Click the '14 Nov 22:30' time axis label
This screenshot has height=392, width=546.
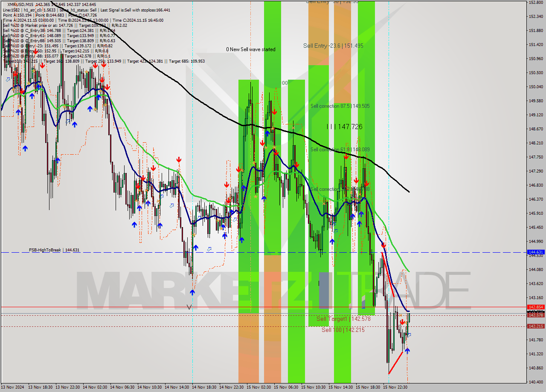(x=231, y=388)
